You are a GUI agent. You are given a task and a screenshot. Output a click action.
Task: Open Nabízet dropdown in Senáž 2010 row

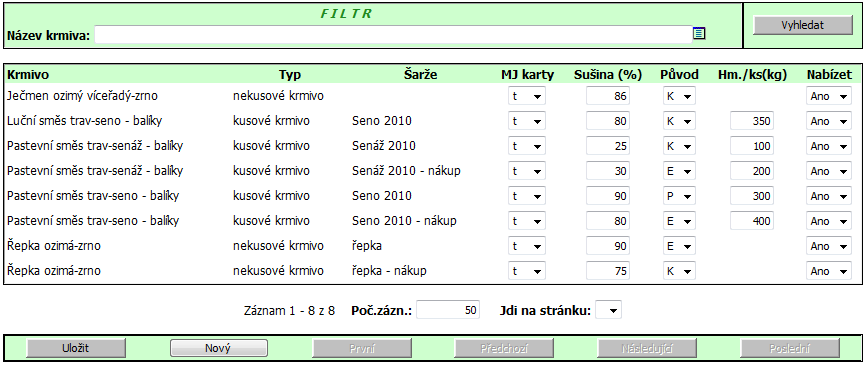pos(829,146)
